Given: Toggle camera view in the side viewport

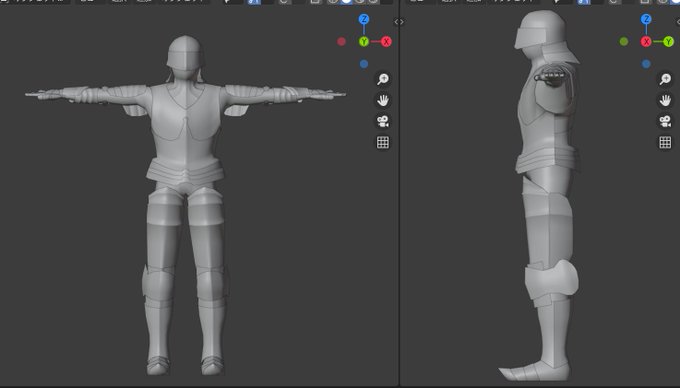Looking at the screenshot, I should 665,121.
